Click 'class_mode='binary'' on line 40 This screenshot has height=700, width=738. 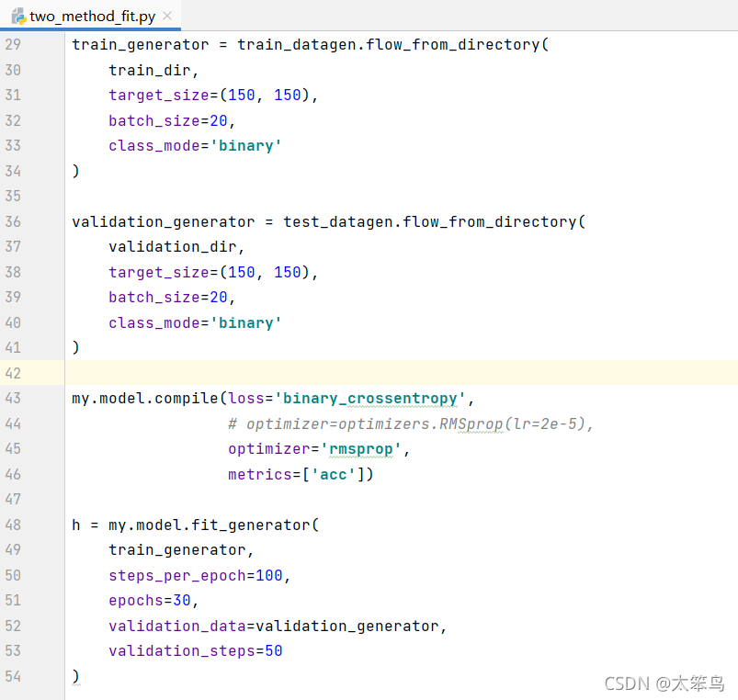point(195,322)
